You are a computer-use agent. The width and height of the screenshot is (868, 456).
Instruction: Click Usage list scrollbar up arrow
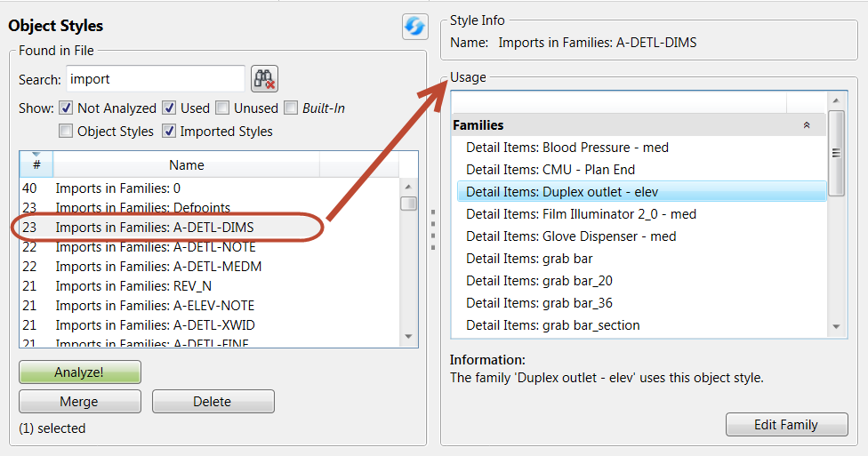point(836,100)
